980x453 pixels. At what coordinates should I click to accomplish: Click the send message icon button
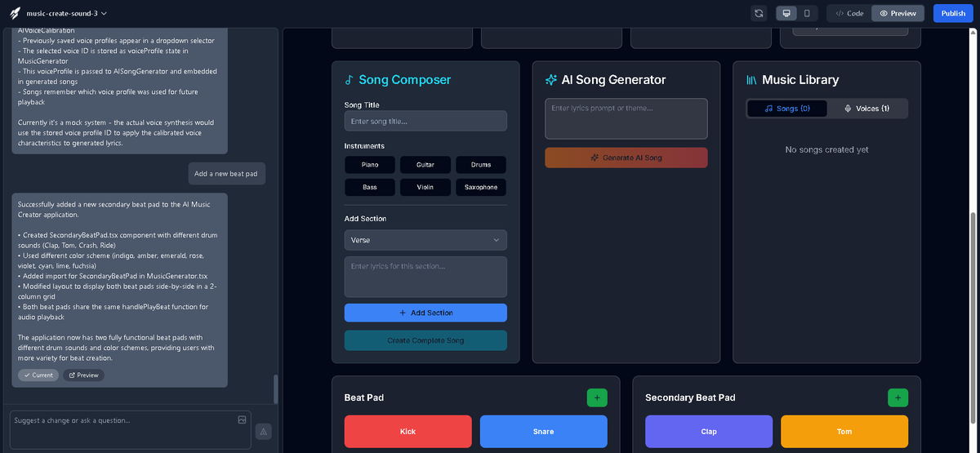[264, 432]
